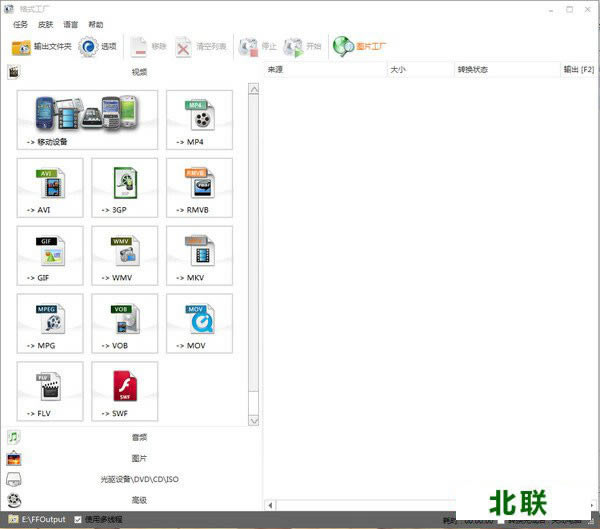Choose the MP4 conversion format
The width and height of the screenshot is (600, 529).
coord(199,119)
